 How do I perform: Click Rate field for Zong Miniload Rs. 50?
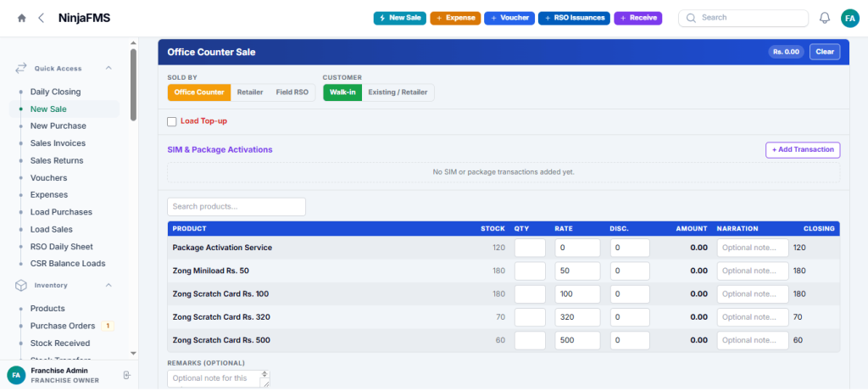577,271
